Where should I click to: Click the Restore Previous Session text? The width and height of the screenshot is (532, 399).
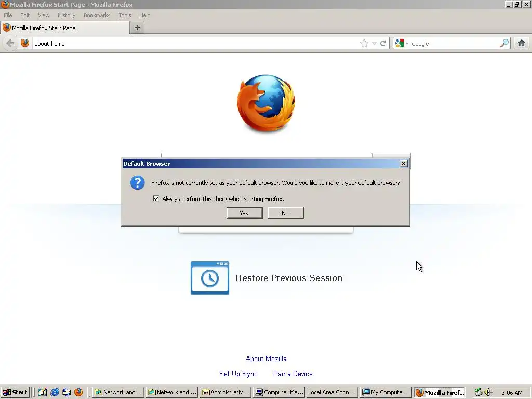click(289, 278)
